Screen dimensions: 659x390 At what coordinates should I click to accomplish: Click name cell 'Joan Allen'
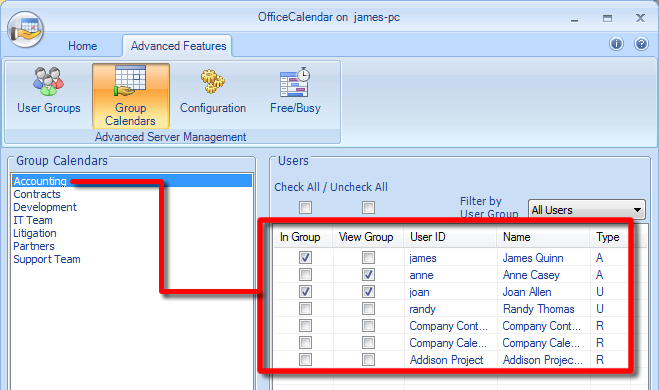(x=527, y=292)
